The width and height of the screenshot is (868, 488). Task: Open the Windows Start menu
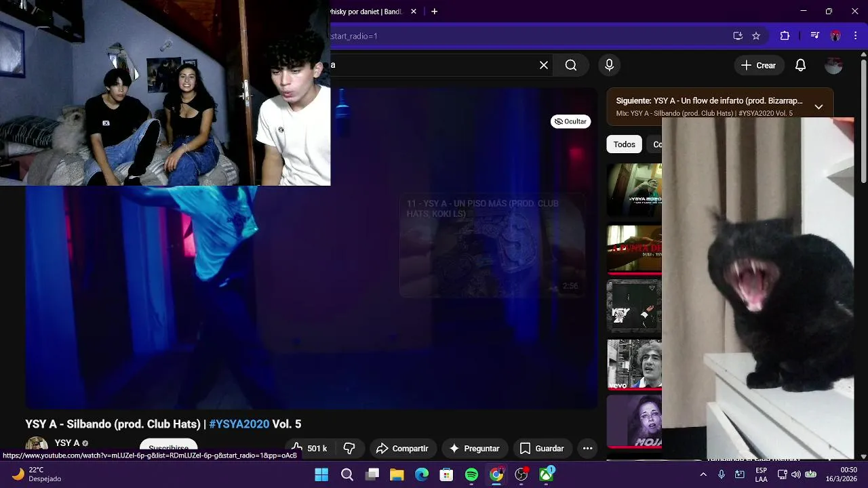(x=321, y=474)
